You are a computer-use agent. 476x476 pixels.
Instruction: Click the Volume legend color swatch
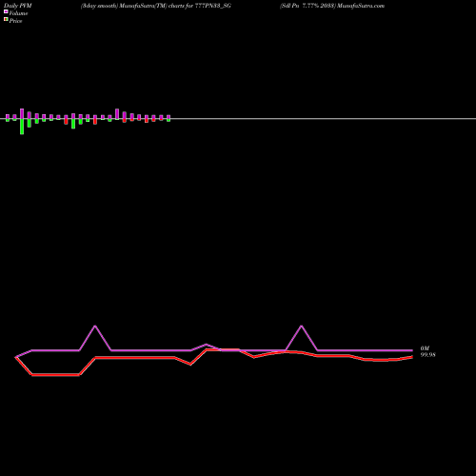6,11
